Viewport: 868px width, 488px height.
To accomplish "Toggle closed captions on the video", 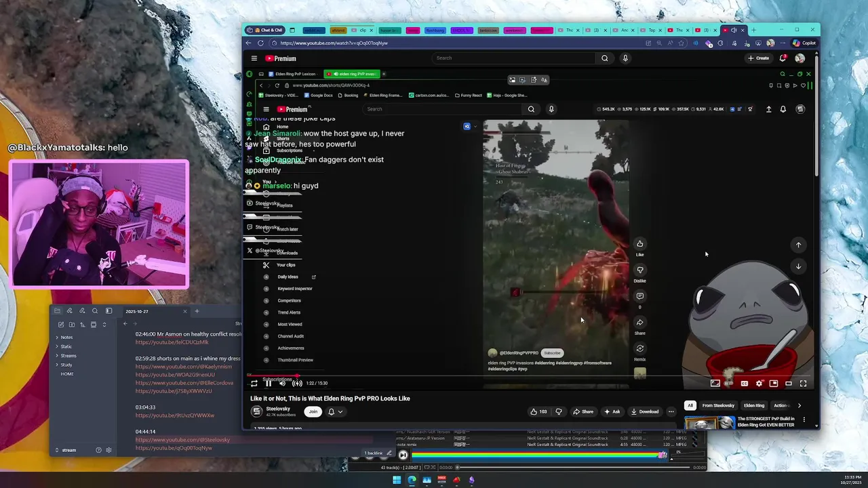I will tap(744, 384).
